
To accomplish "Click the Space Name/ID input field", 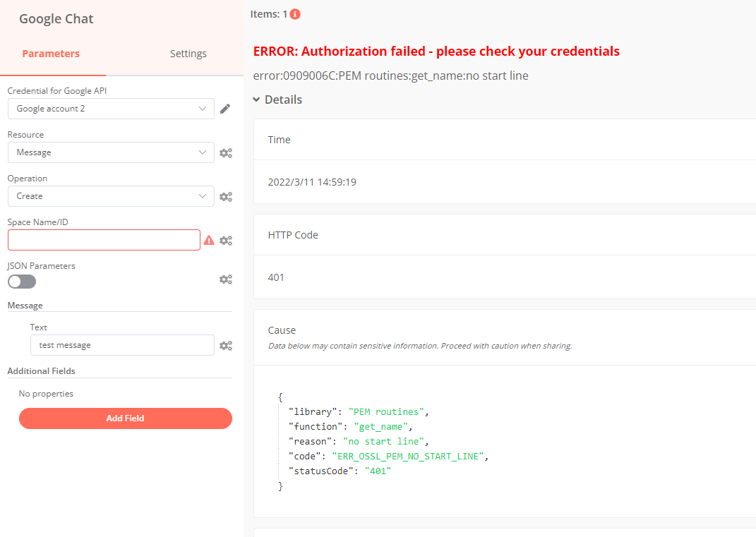I will pos(104,240).
